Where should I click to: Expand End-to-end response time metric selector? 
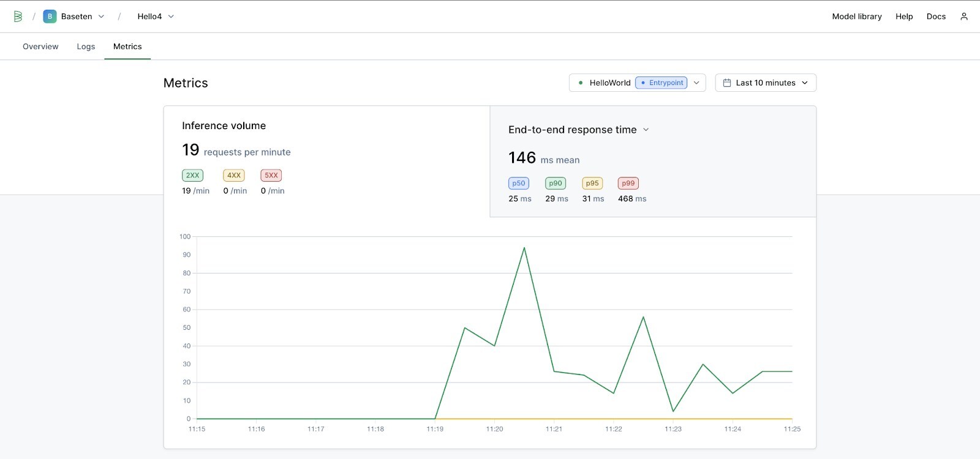point(646,130)
